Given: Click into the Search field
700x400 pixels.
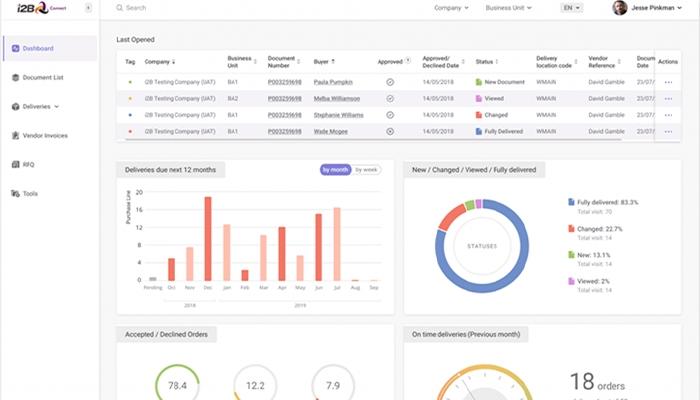Looking at the screenshot, I should point(136,8).
